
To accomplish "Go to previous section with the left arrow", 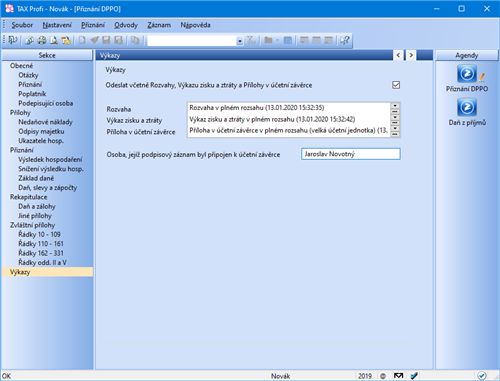I will click(x=398, y=55).
